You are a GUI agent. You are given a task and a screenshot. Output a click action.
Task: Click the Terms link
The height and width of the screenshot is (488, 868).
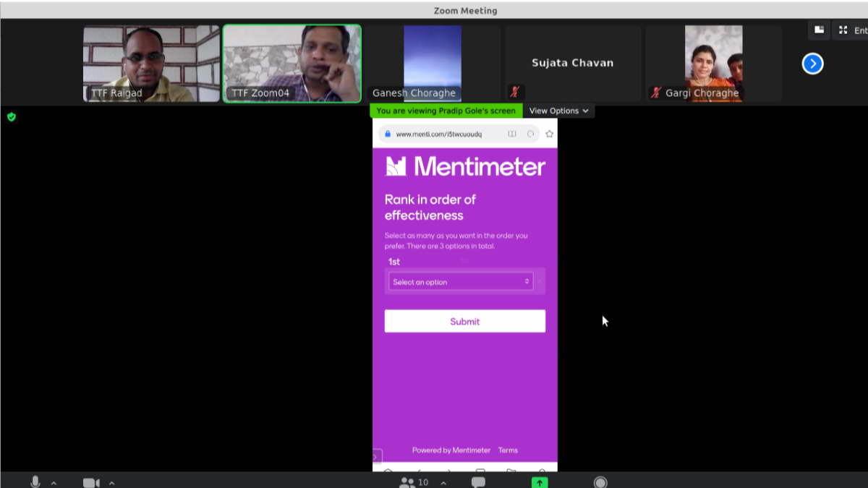click(x=508, y=450)
